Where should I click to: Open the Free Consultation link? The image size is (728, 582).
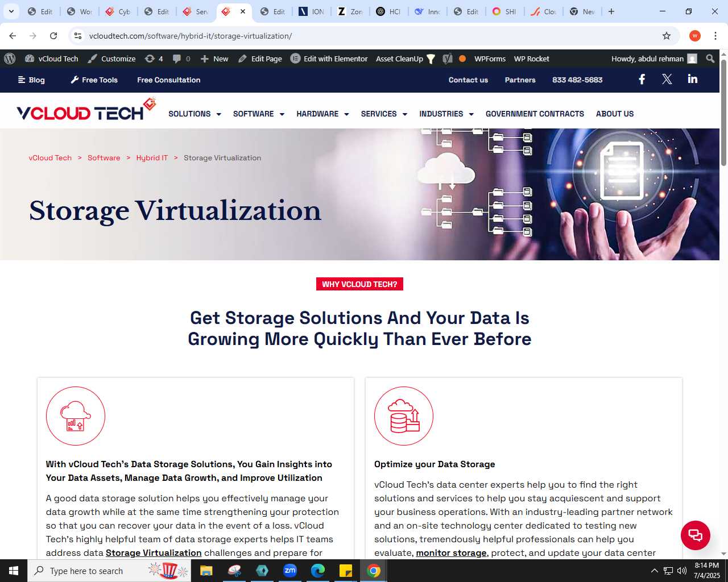point(168,80)
